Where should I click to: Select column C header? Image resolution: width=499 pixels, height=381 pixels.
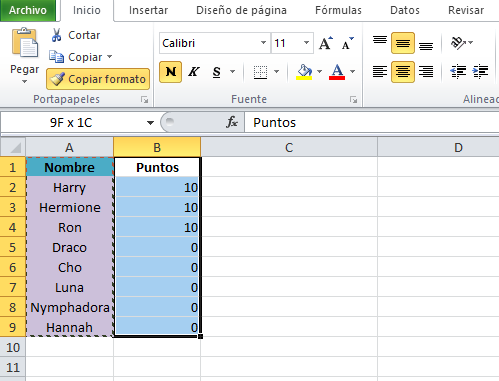289,147
